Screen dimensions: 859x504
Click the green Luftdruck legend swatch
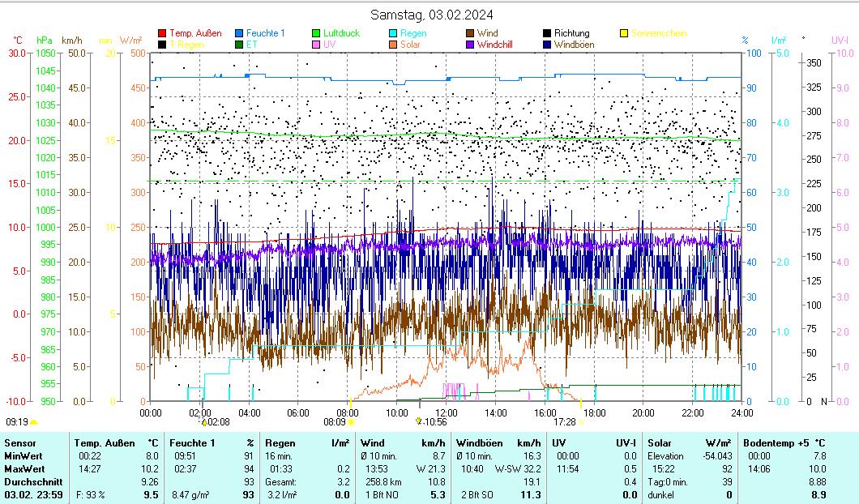point(316,33)
